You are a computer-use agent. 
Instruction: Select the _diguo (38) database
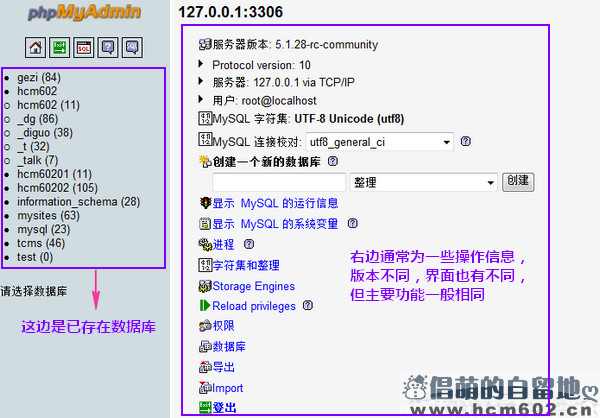[44, 132]
